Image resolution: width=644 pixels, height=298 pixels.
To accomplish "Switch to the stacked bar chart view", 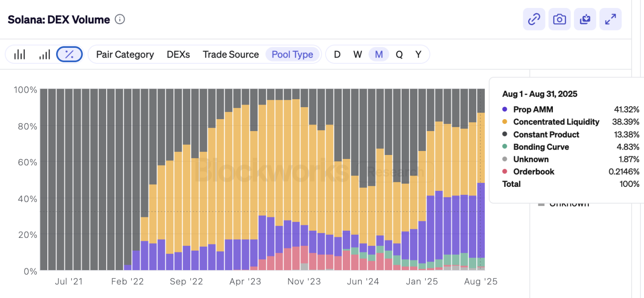I will click(19, 54).
